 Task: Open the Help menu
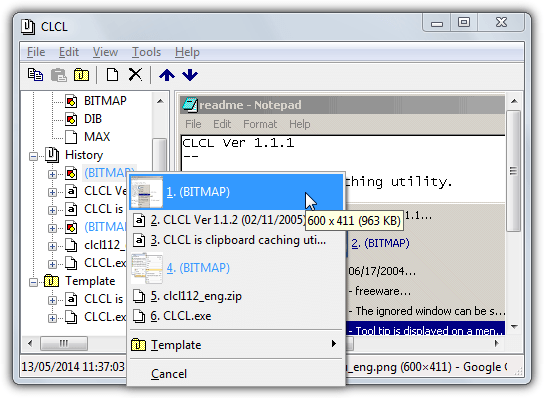click(187, 52)
